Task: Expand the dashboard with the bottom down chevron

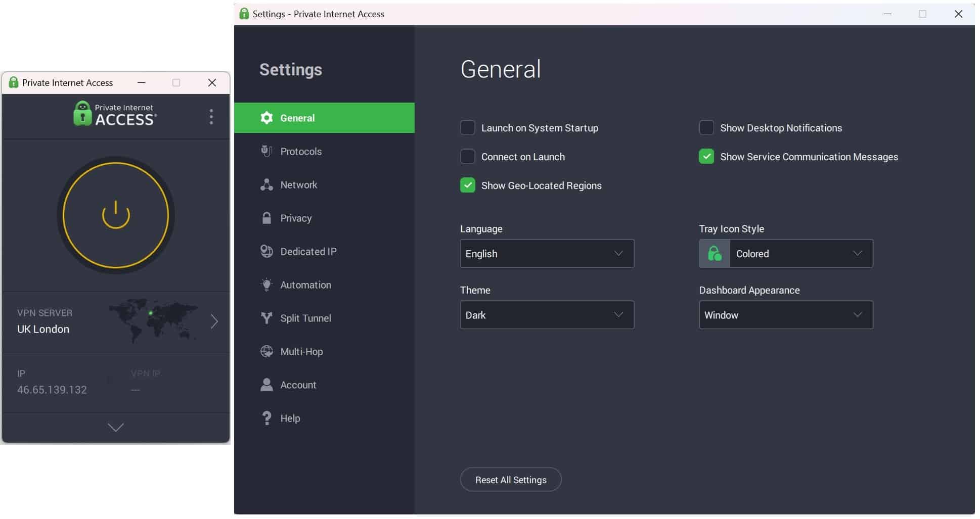Action: [x=116, y=428]
